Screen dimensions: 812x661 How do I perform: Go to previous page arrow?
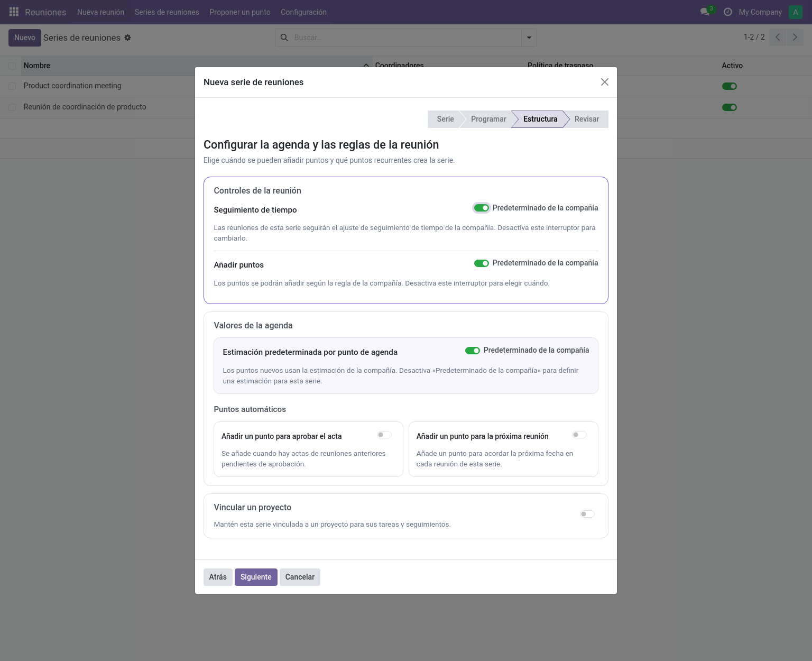778,37
